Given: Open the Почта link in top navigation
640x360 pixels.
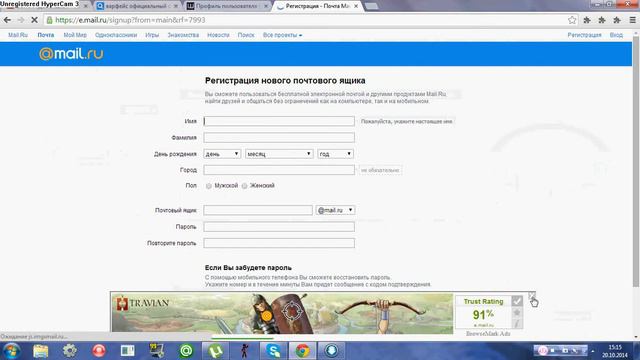Looking at the screenshot, I should click(46, 35).
